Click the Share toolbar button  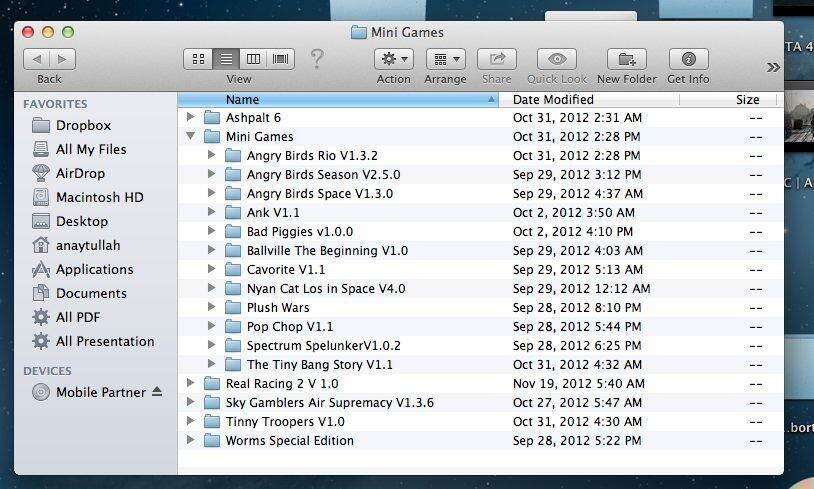(497, 59)
